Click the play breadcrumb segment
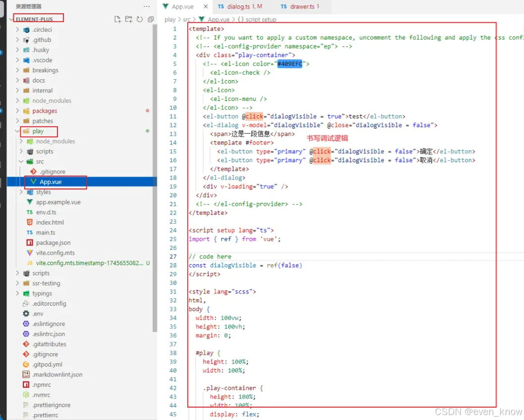 (x=170, y=20)
